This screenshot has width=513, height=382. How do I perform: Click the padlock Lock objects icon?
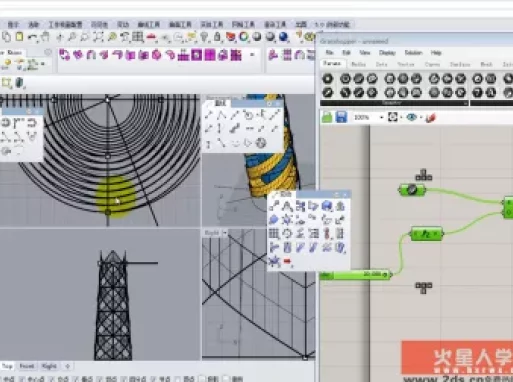(217, 36)
